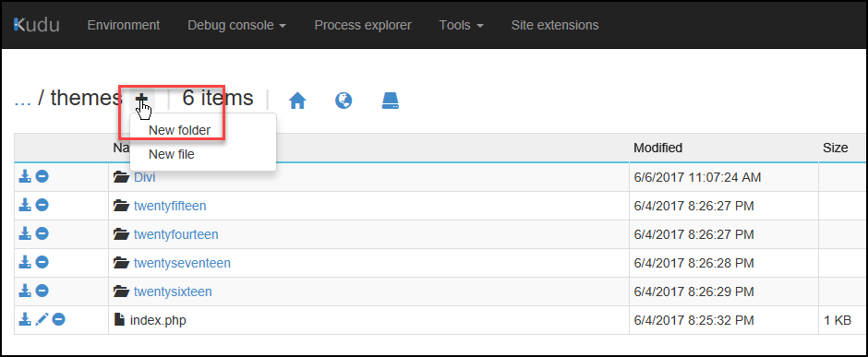The image size is (868, 357).
Task: Open the Environment page
Action: click(x=124, y=26)
